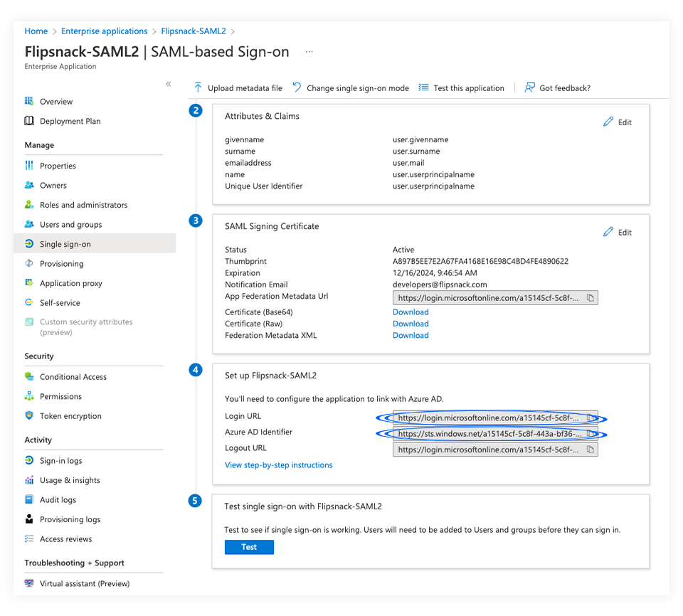Select the expiration date 12/16/2024
683x616 pixels.
tap(435, 272)
